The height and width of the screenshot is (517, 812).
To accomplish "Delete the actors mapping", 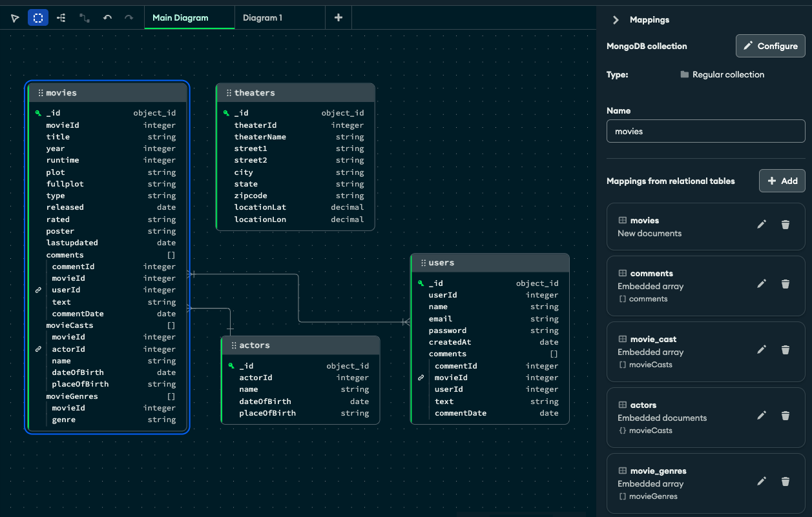I will pyautogui.click(x=786, y=416).
